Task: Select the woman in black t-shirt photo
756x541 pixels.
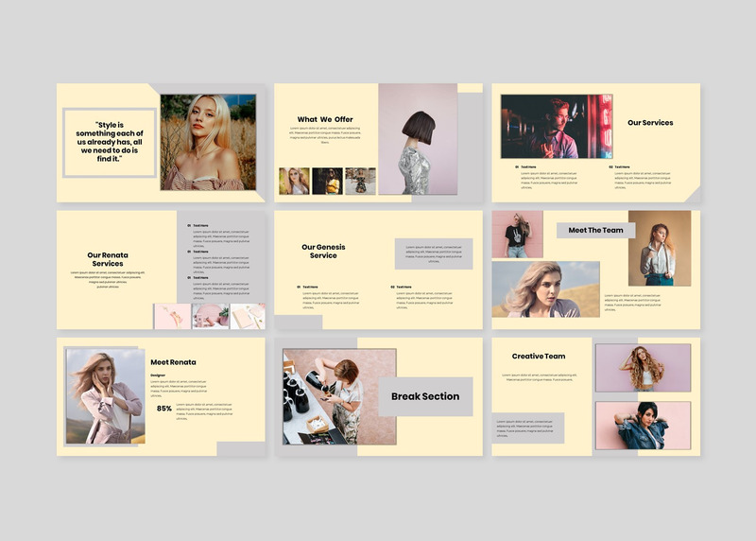Action: [517, 234]
